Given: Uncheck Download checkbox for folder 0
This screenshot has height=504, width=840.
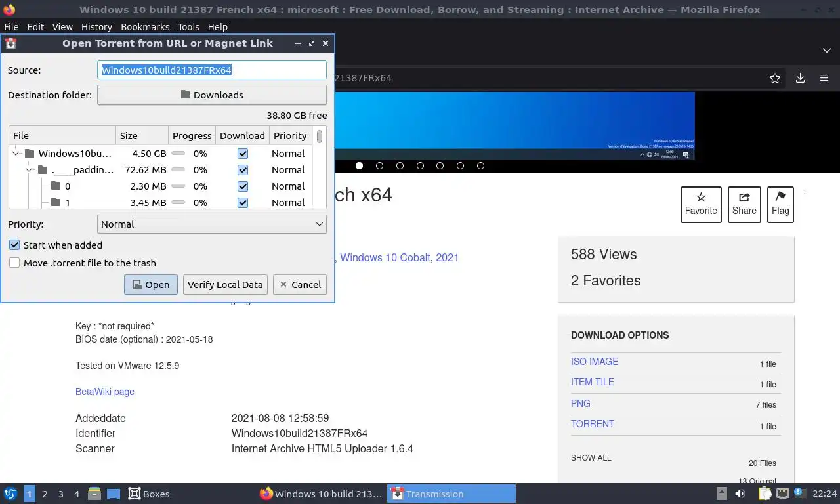Looking at the screenshot, I should 243,186.
